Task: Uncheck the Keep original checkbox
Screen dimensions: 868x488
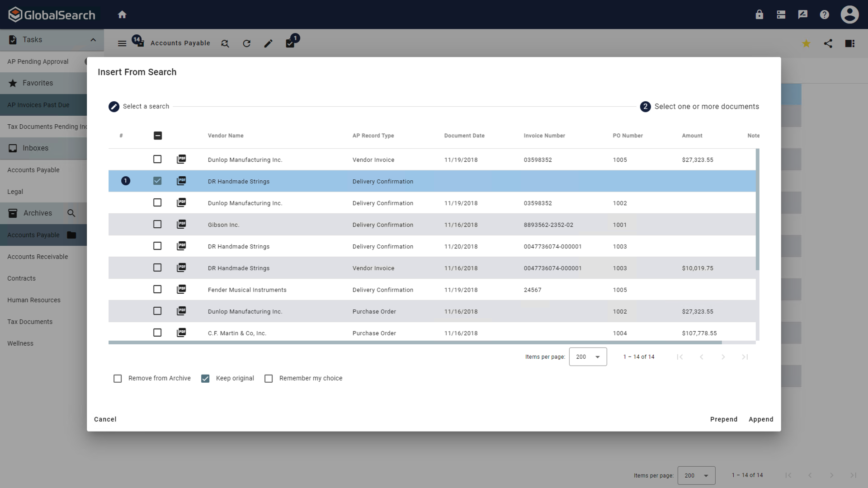Action: (205, 379)
